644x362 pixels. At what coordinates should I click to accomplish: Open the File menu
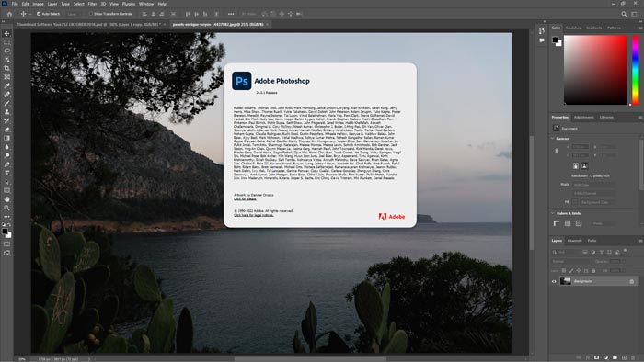pos(15,4)
